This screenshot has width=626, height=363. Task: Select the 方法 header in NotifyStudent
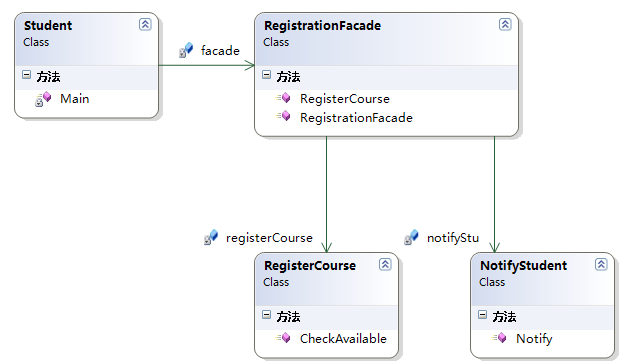tap(504, 316)
